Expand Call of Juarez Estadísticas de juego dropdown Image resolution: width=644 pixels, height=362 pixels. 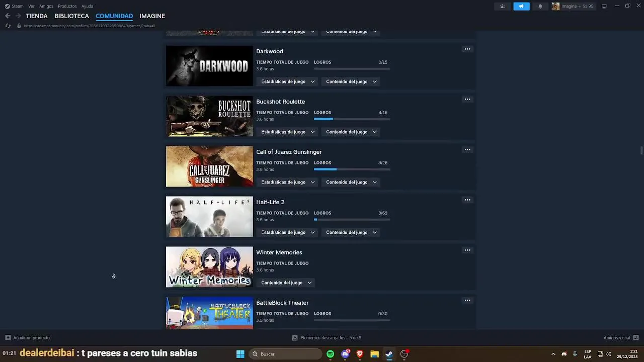pos(288,182)
